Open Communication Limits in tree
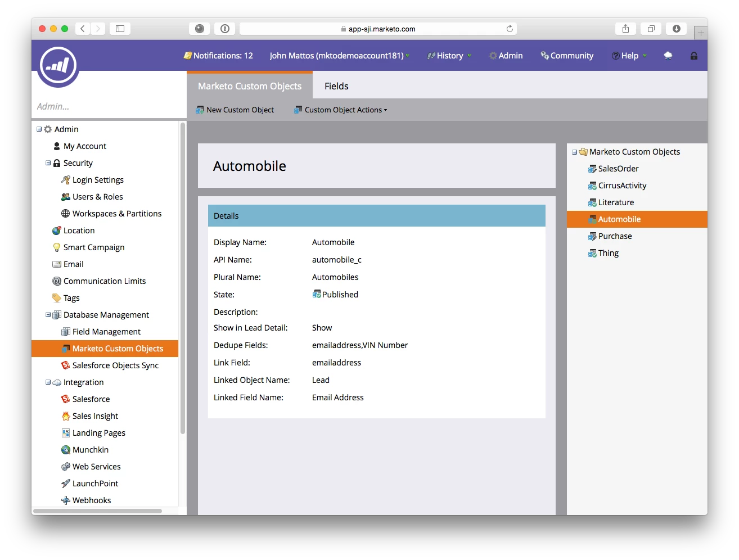This screenshot has width=739, height=560. click(105, 281)
